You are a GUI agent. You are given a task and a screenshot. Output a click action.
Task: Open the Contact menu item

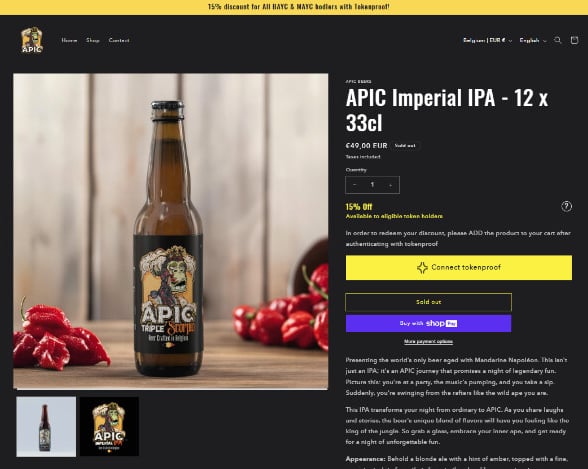(119, 40)
